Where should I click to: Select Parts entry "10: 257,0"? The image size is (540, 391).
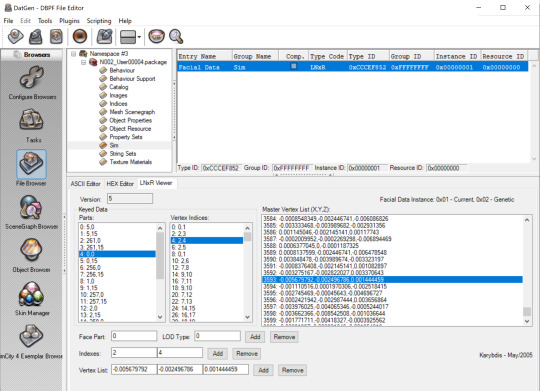tap(117, 295)
